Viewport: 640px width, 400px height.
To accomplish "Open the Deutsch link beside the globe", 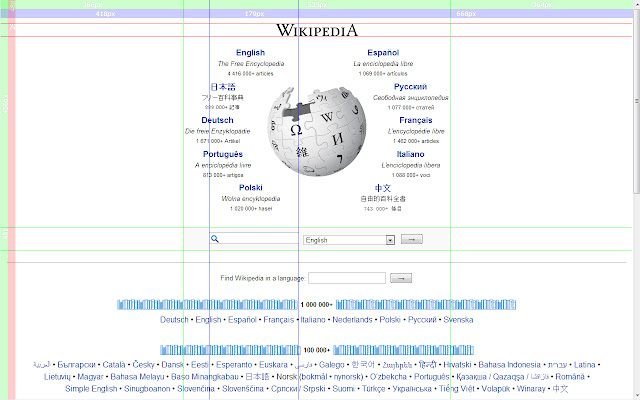I will [217, 120].
